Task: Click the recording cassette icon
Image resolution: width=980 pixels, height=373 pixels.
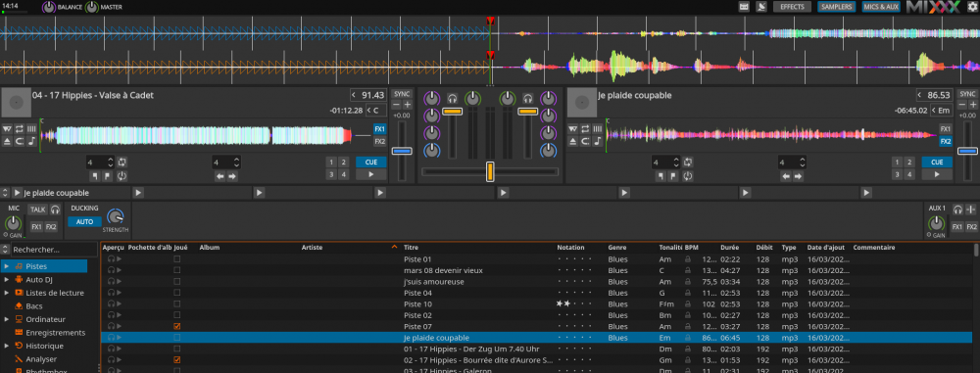Action: point(744,7)
